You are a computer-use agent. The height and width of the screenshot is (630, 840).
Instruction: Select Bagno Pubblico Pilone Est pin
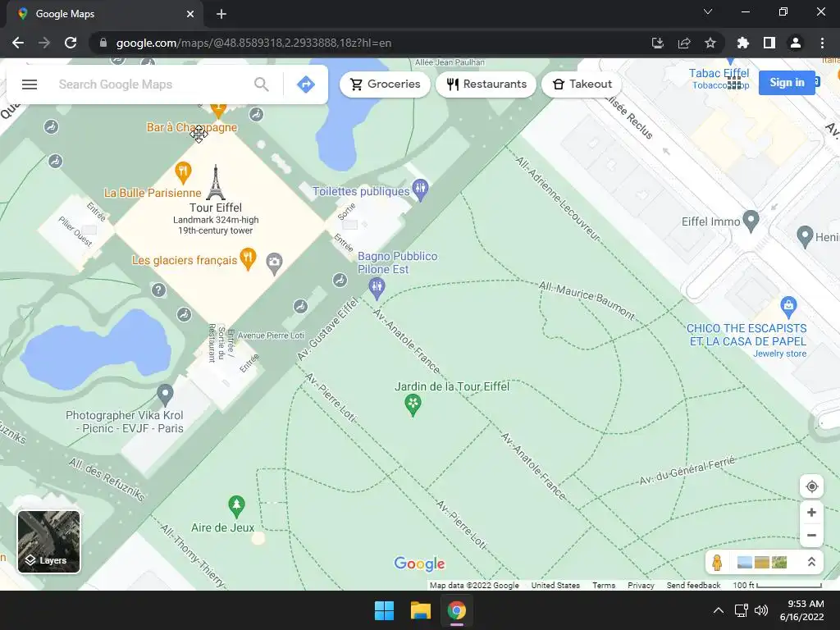377,289
